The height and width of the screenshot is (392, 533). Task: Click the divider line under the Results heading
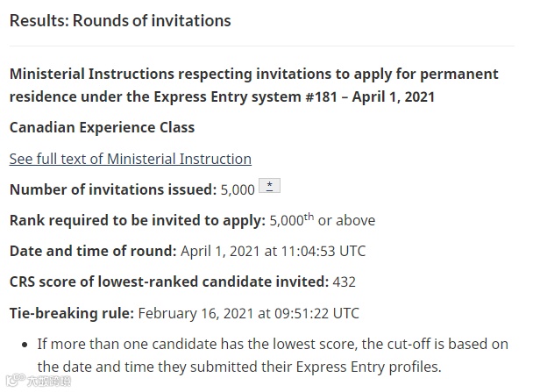coord(261,46)
